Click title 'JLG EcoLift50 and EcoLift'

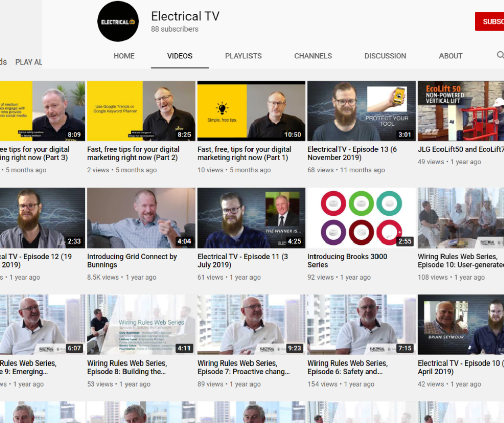click(461, 149)
